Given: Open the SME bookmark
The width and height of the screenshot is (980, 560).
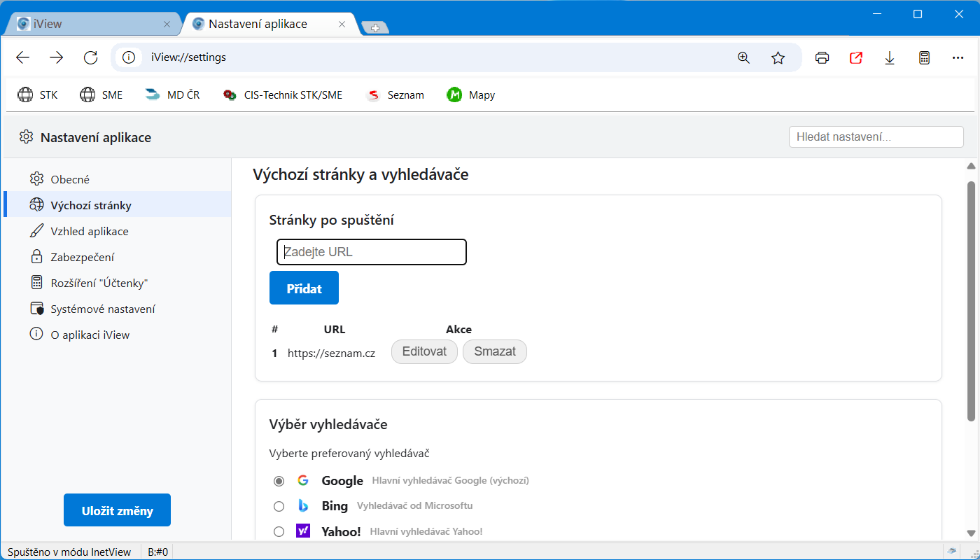Looking at the screenshot, I should click(101, 95).
